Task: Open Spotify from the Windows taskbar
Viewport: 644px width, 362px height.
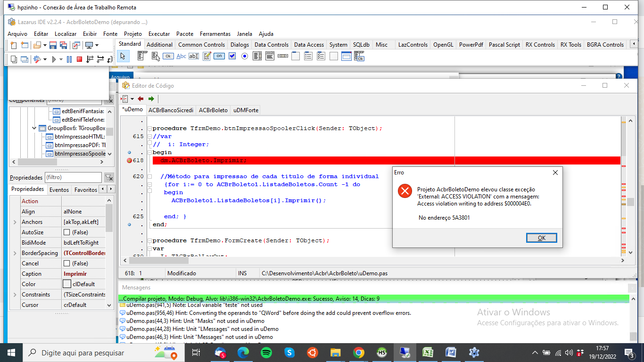Action: (266, 353)
